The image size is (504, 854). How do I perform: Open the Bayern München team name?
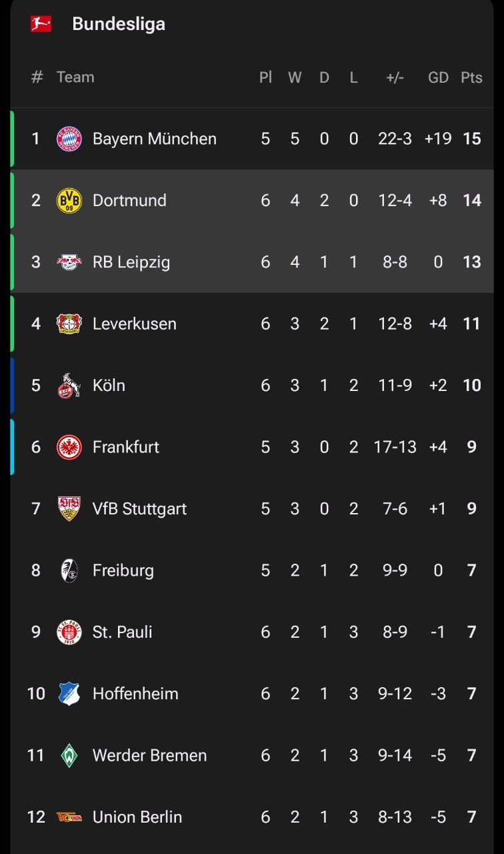point(155,139)
